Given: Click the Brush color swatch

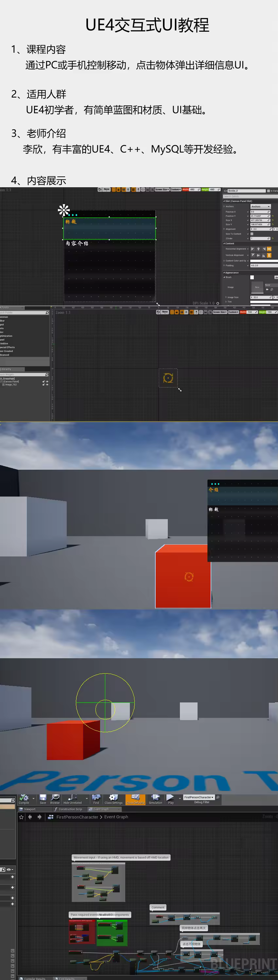Looking at the screenshot, I should 252,277.
